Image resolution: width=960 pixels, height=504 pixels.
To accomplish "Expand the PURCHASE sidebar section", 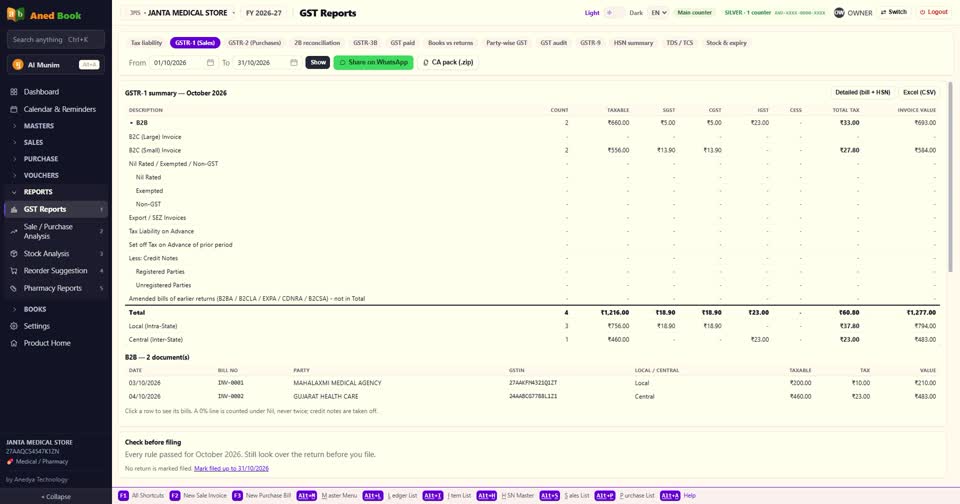I will pos(56,159).
